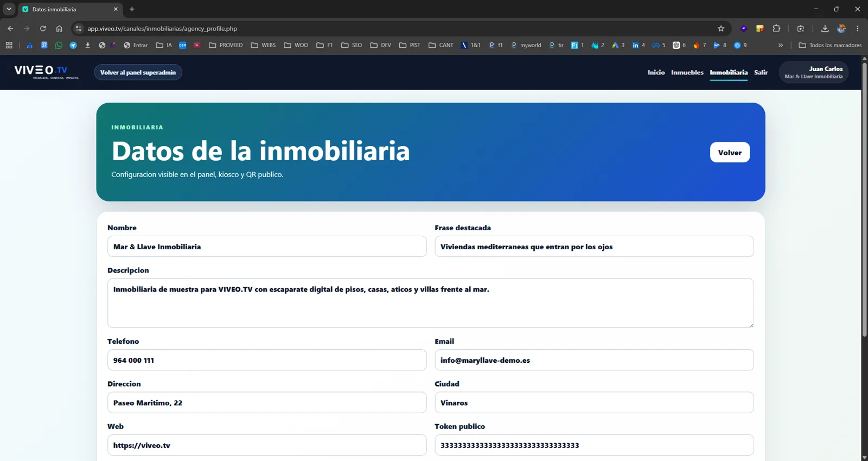Open the Inmuebles menu item
The height and width of the screenshot is (461, 868).
click(687, 72)
